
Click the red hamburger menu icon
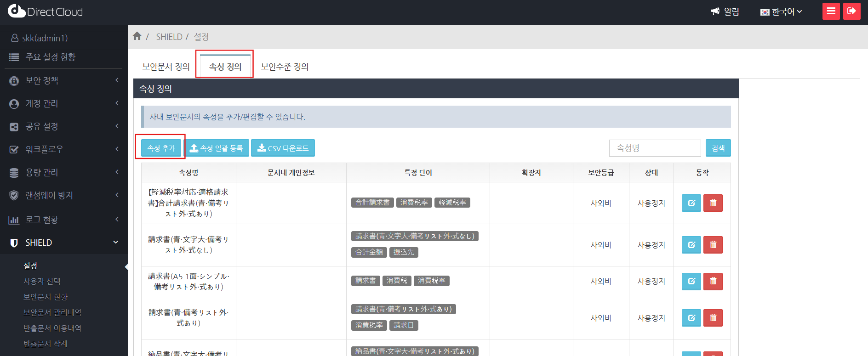coord(831,11)
